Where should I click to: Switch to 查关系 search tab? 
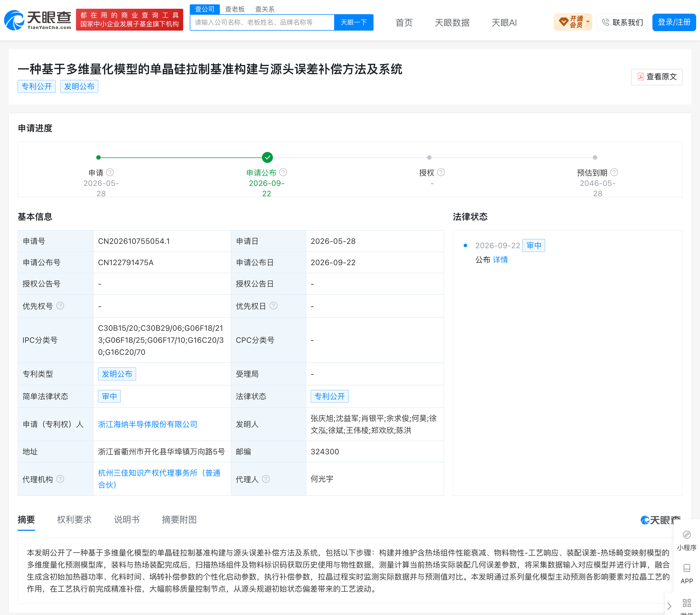pyautogui.click(x=265, y=9)
